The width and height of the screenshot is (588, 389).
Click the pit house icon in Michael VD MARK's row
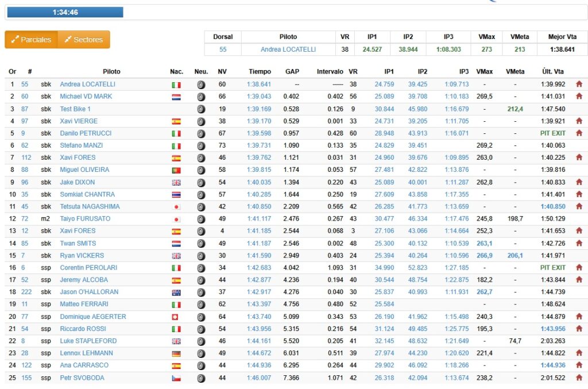(x=579, y=97)
